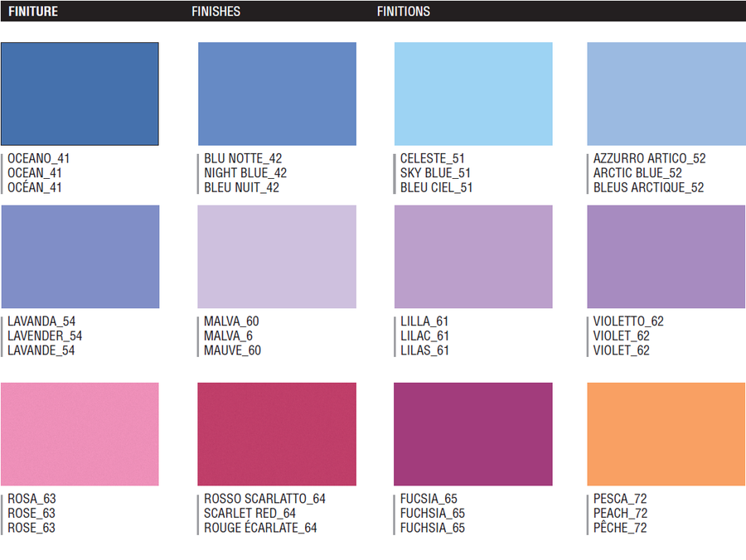
Task: Click the PESCA_72 label
Action: point(620,499)
